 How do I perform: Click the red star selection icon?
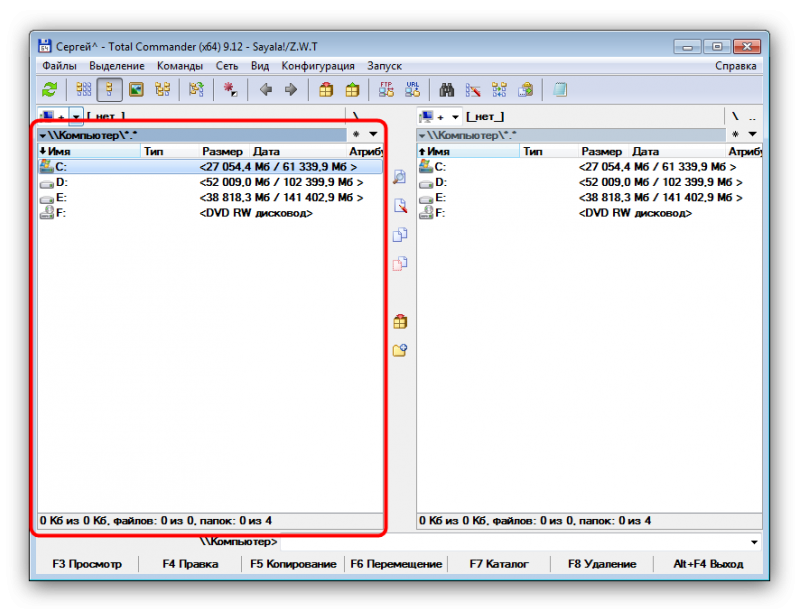coord(230,90)
